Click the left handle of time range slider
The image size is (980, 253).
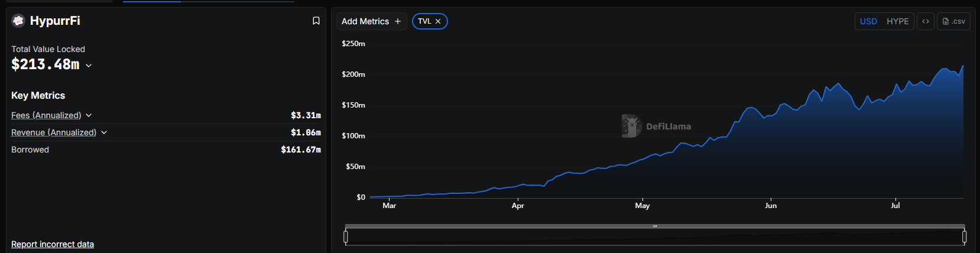tap(346, 237)
